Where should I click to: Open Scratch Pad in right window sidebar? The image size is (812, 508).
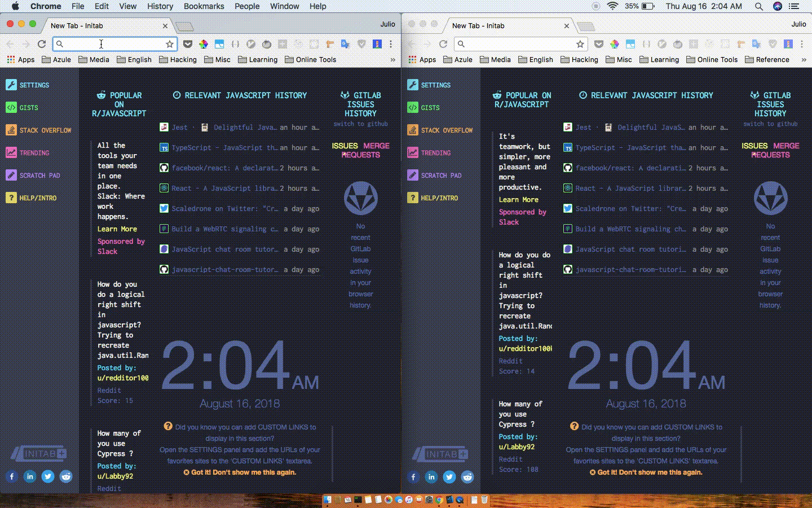pyautogui.click(x=434, y=176)
